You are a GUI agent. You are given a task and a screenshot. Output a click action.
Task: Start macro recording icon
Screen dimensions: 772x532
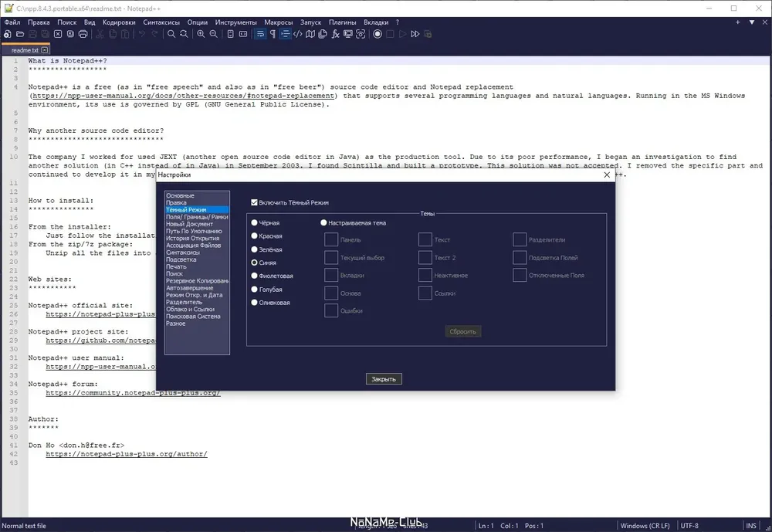pos(378,34)
